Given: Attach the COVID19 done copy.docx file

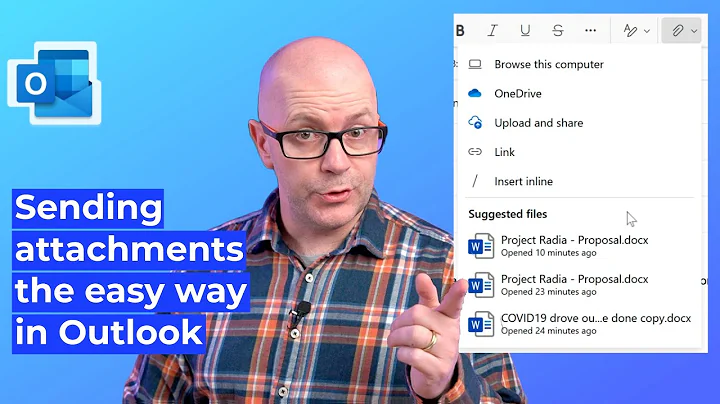Looking at the screenshot, I should click(x=579, y=324).
